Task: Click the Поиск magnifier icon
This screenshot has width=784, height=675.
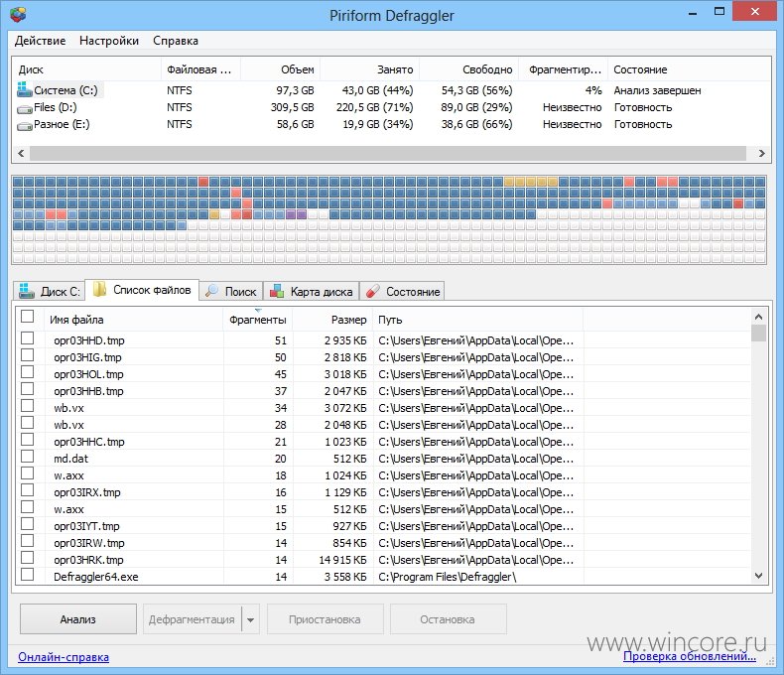Action: (212, 291)
